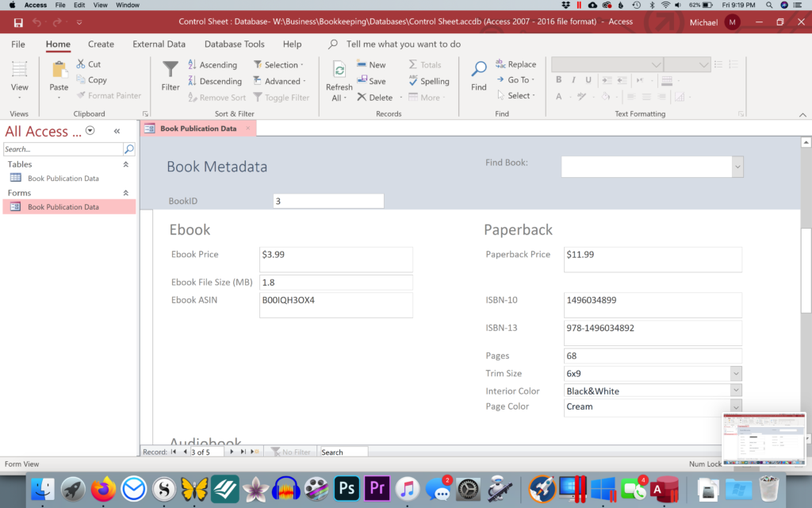812x508 pixels.
Task: Create a New record
Action: point(371,65)
